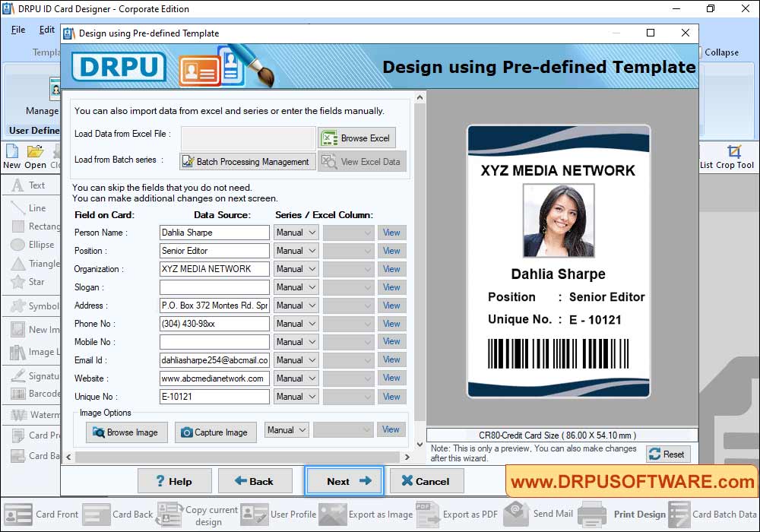Open Organization data source dropdown
This screenshot has height=532, width=760.
[x=296, y=269]
